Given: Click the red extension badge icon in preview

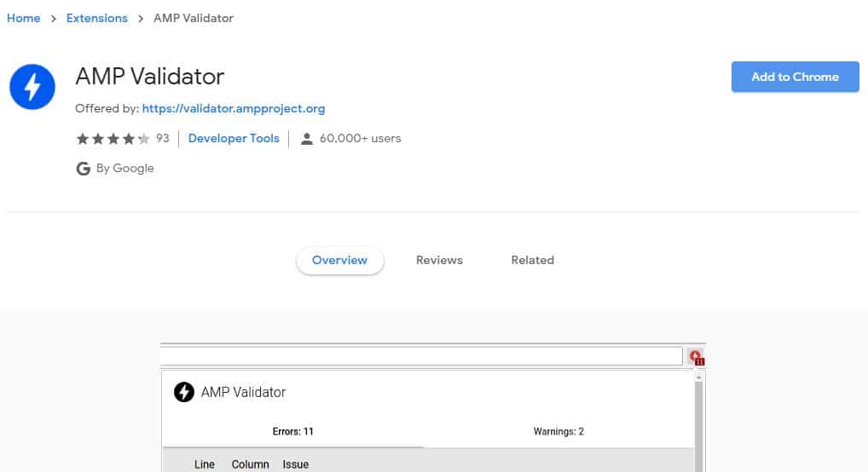Looking at the screenshot, I should pos(697,357).
